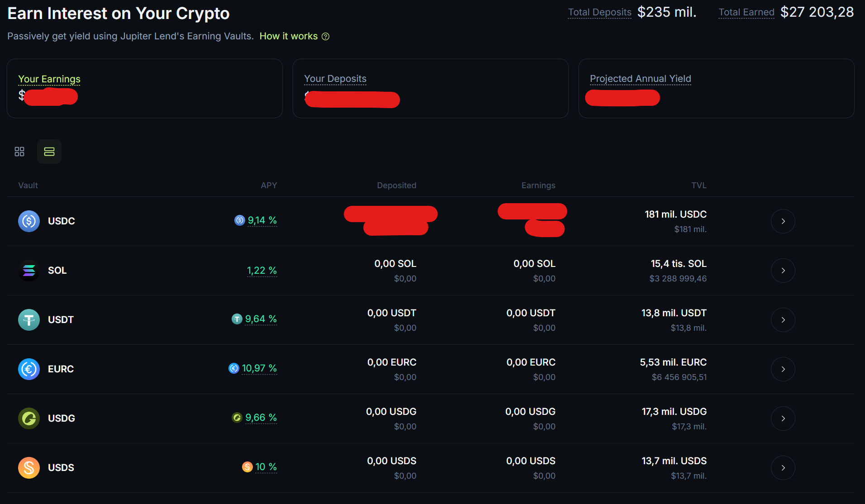Click the EURC vault coin icon
865x504 pixels.
tap(29, 369)
